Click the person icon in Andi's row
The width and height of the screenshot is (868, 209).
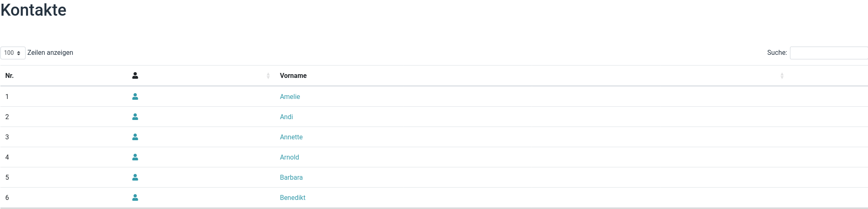coord(135,117)
